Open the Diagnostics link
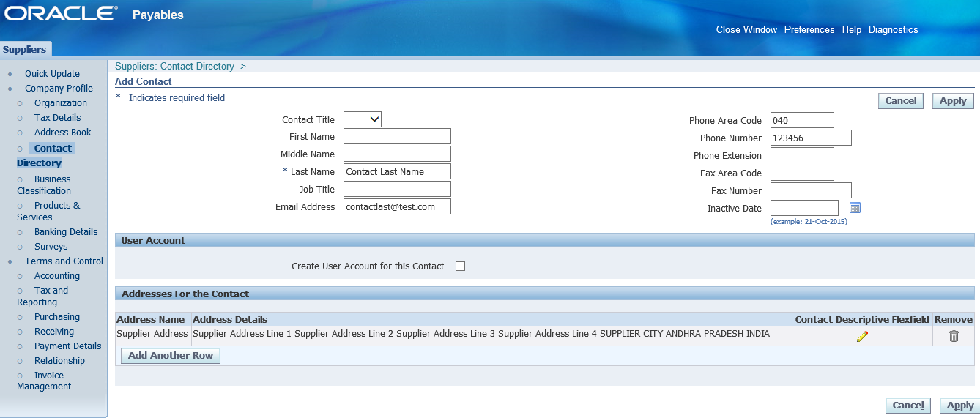The width and height of the screenshot is (980, 418). pos(893,30)
